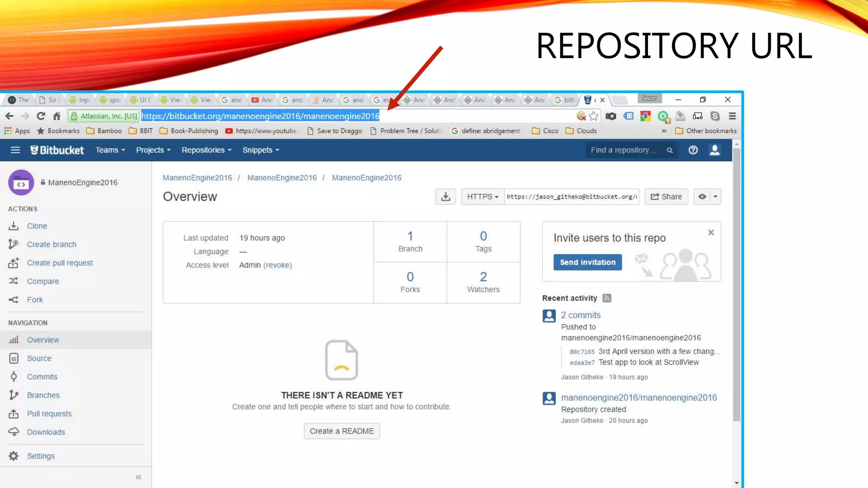Collapse sidebar with double chevron

click(138, 477)
